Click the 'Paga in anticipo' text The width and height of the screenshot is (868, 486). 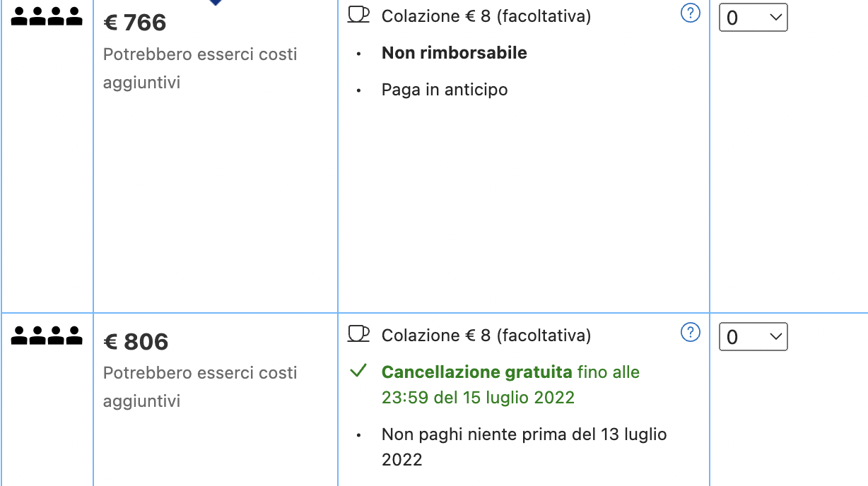pyautogui.click(x=445, y=90)
